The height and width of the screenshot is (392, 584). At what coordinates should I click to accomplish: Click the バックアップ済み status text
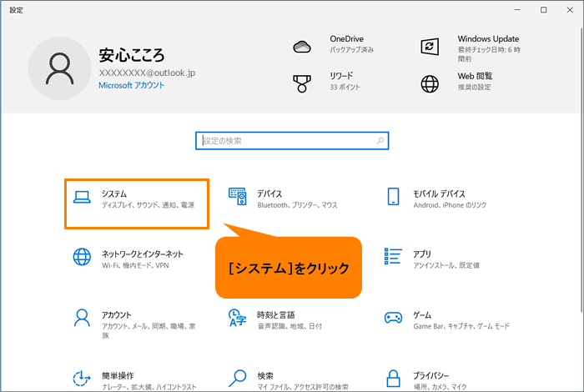351,50
